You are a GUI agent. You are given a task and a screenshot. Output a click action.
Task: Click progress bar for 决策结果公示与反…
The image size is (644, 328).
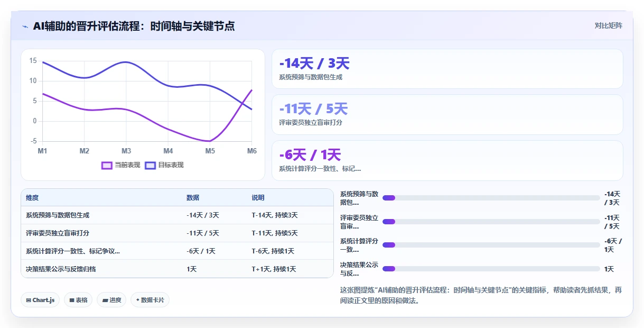pyautogui.click(x=491, y=269)
